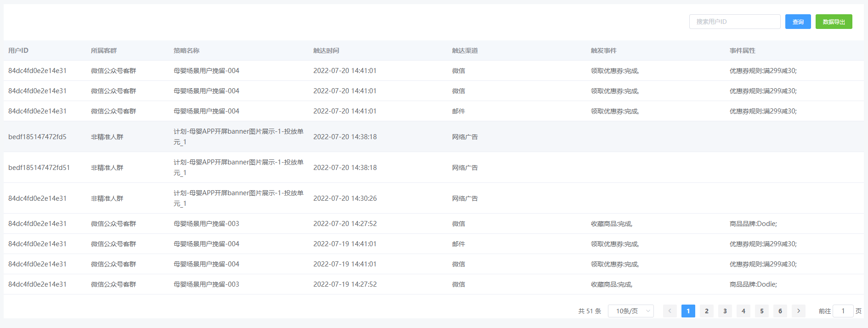The height and width of the screenshot is (328, 868).
Task: Click 邮件 channel in the 2022-07-20 row
Action: tap(459, 111)
